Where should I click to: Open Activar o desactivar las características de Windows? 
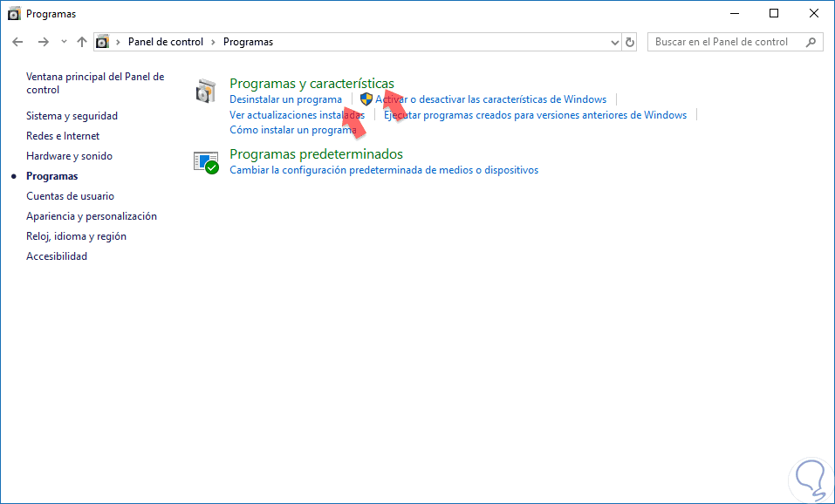point(490,99)
